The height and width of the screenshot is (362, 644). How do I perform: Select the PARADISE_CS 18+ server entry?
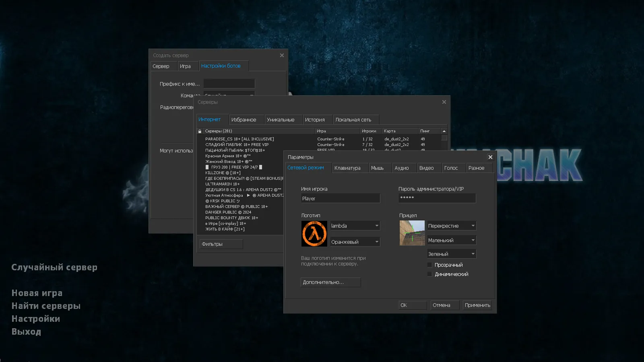pyautogui.click(x=239, y=138)
